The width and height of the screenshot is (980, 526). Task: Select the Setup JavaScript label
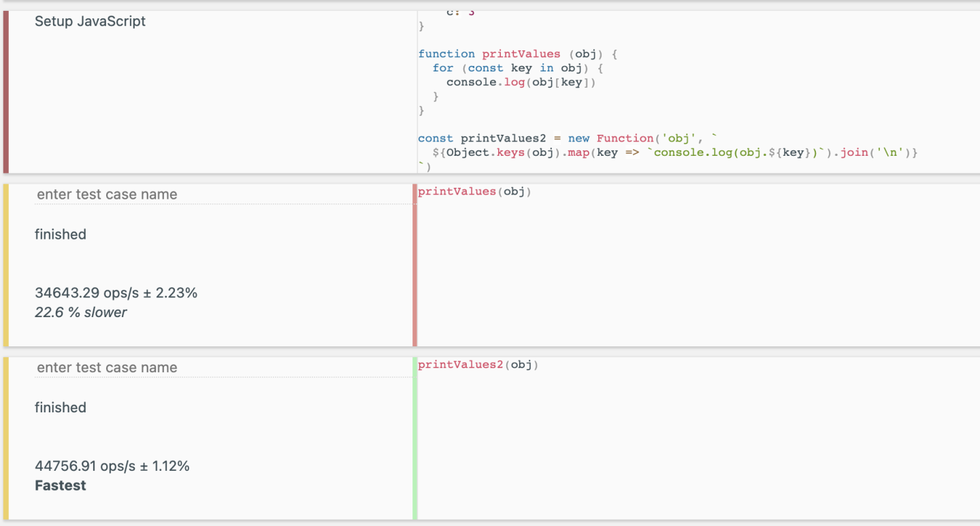[90, 21]
